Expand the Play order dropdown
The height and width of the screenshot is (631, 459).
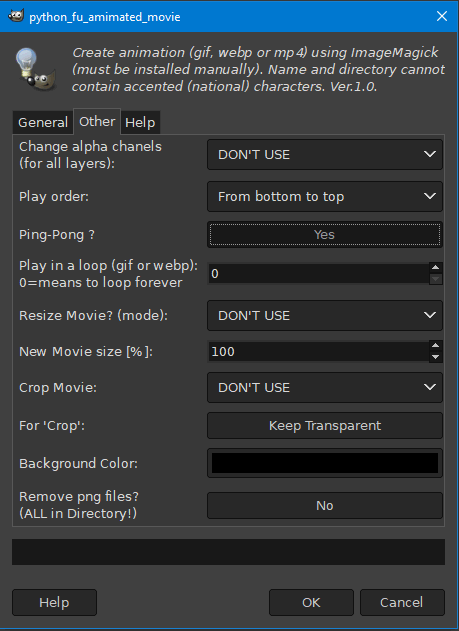point(325,196)
